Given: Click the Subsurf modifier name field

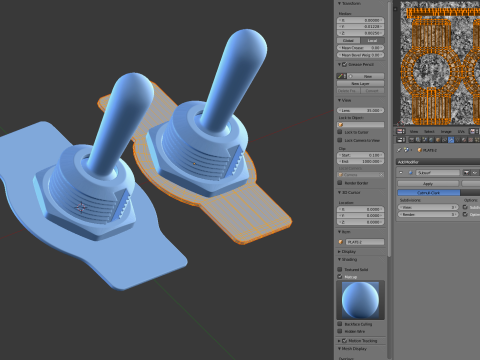Looking at the screenshot, I should (x=438, y=172).
